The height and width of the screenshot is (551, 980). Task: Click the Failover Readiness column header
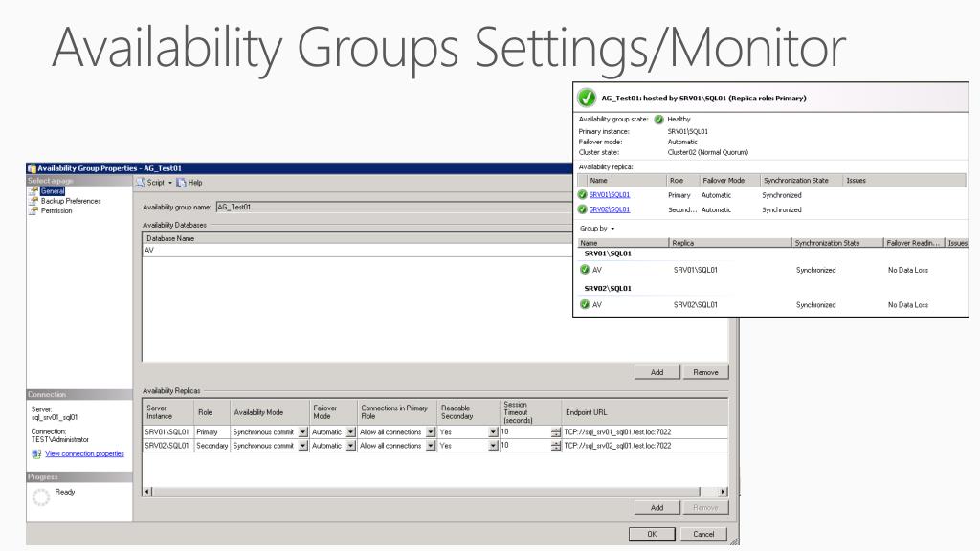(x=914, y=243)
